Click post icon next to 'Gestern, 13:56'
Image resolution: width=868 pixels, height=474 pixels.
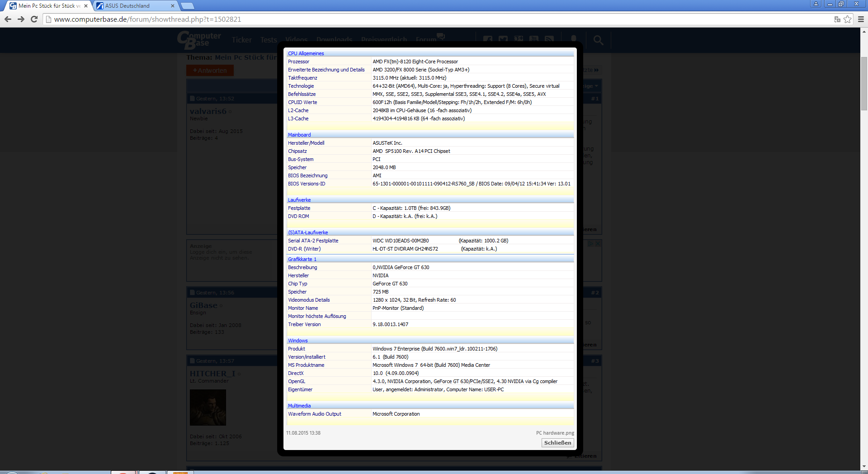[192, 293]
